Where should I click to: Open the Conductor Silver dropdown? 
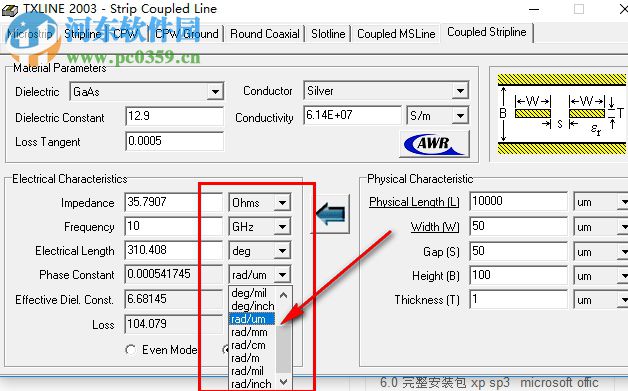460,91
